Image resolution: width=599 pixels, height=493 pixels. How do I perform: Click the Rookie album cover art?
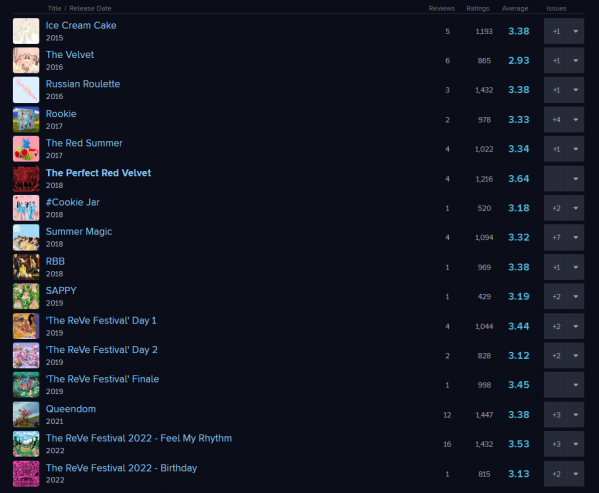[26, 120]
